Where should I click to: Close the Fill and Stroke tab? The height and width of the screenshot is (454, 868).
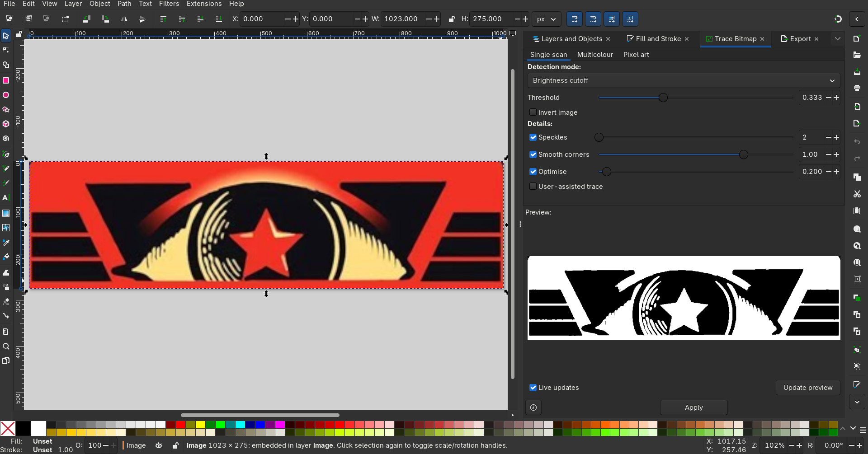point(687,39)
